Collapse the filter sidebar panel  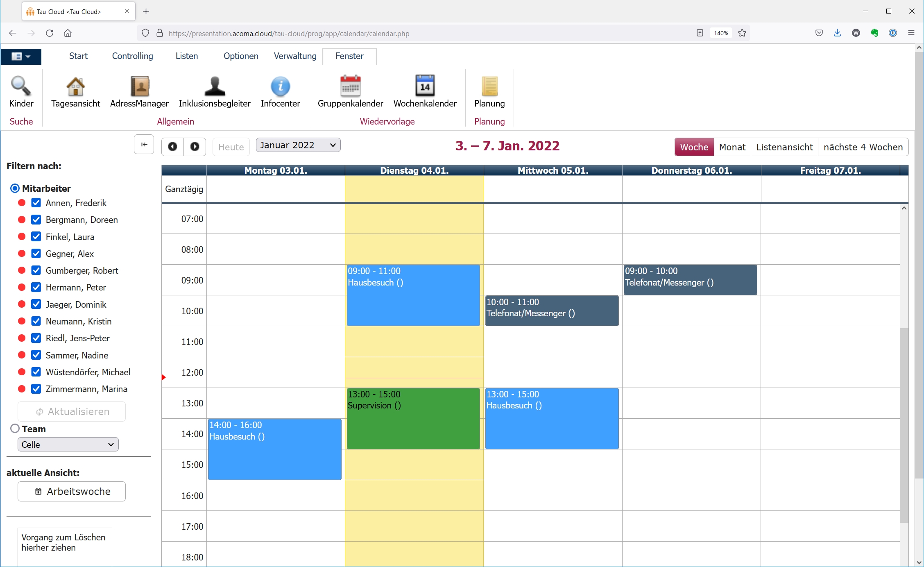[x=144, y=145]
